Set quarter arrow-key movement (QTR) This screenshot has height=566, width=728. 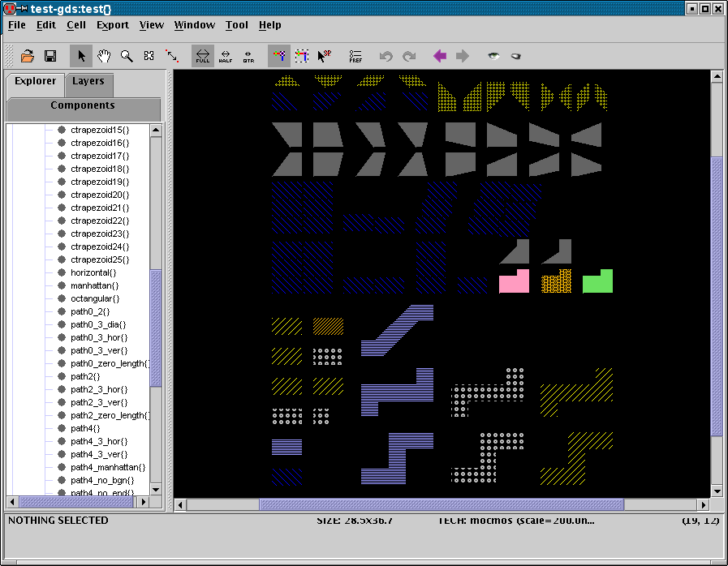(x=248, y=57)
